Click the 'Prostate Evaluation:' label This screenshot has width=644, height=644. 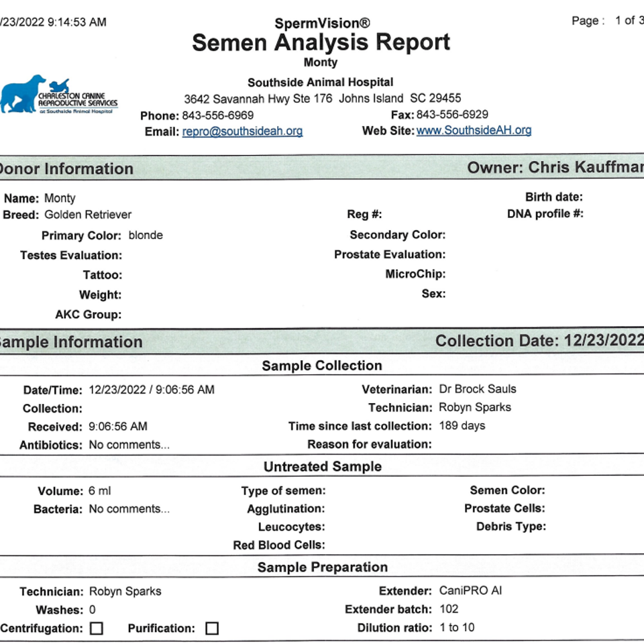390,254
